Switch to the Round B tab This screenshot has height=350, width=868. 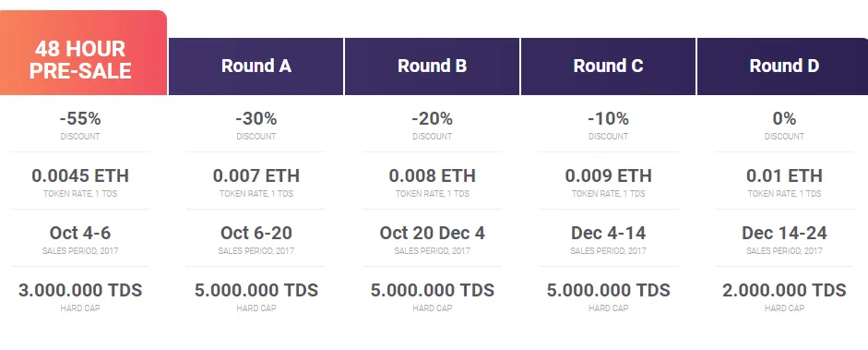432,66
